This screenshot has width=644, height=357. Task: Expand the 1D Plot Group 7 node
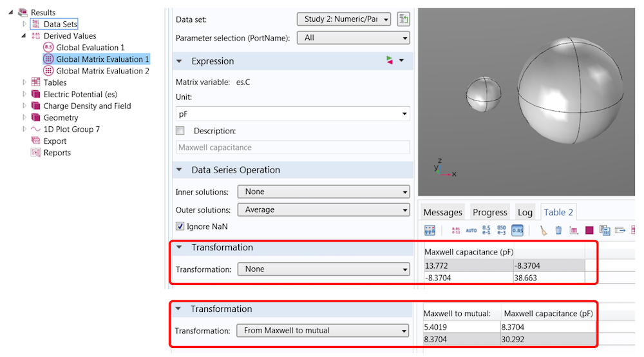click(24, 129)
